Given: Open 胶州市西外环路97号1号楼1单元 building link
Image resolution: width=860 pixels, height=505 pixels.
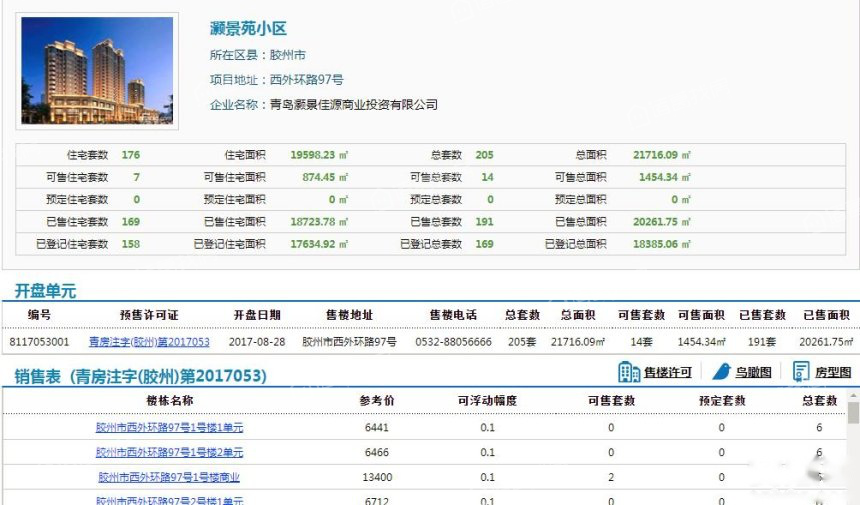Looking at the screenshot, I should pos(169,427).
